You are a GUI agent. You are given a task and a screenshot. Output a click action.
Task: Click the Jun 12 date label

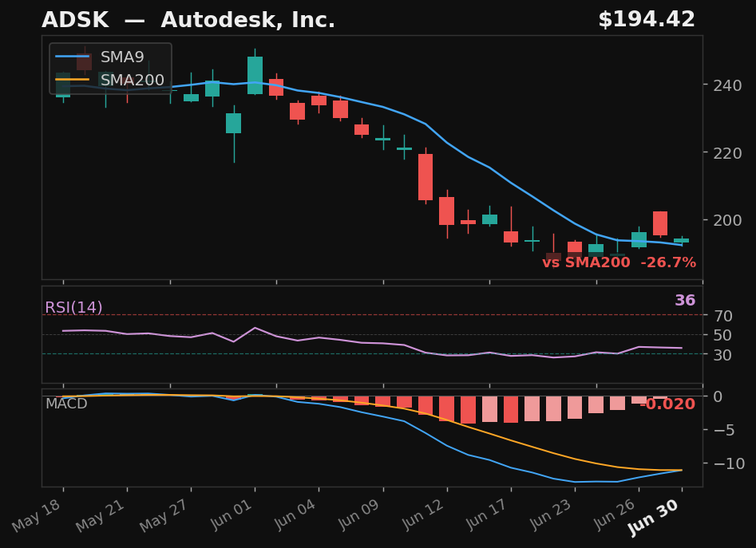pyautogui.click(x=423, y=514)
